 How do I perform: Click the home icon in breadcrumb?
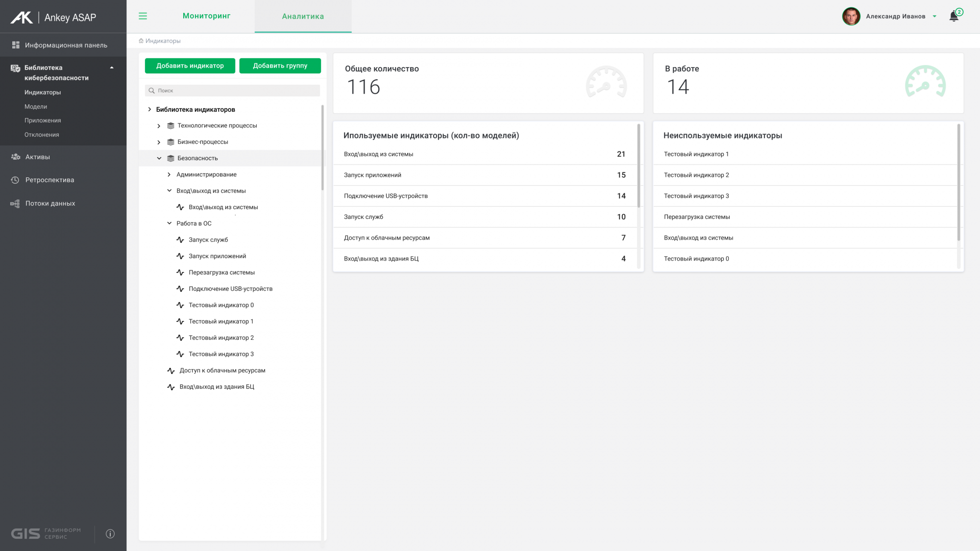coord(141,41)
